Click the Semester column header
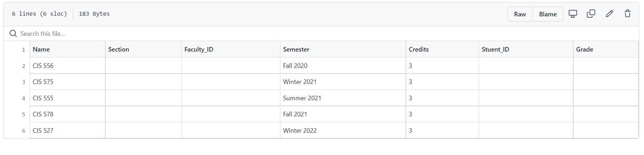 coord(296,49)
